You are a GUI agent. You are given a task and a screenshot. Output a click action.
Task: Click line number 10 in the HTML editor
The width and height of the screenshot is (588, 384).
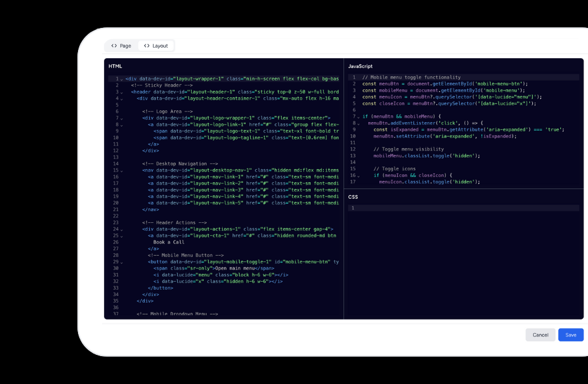click(116, 137)
